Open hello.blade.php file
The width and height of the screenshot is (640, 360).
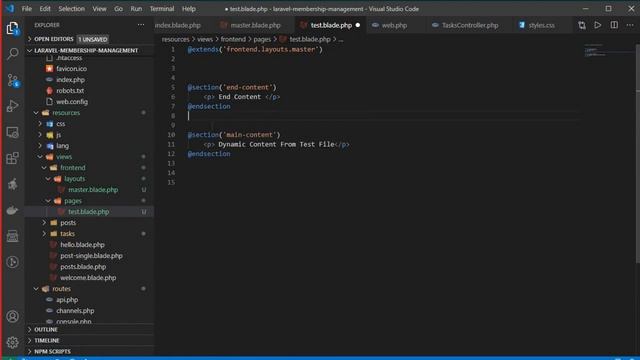(x=82, y=244)
